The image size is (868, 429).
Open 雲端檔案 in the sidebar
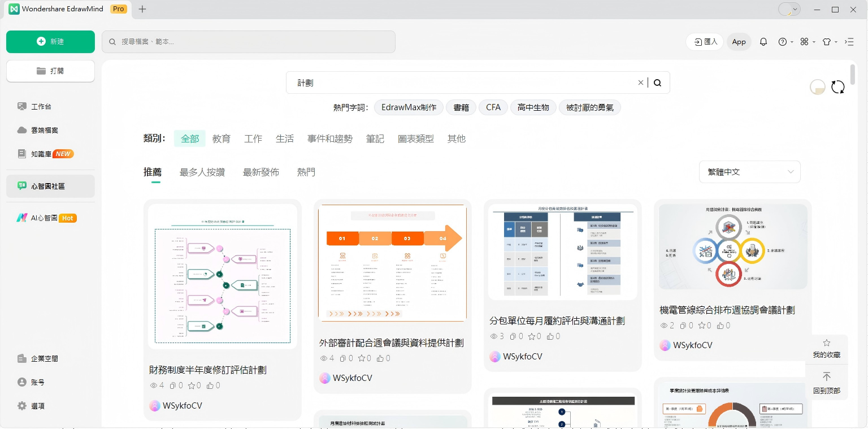45,130
